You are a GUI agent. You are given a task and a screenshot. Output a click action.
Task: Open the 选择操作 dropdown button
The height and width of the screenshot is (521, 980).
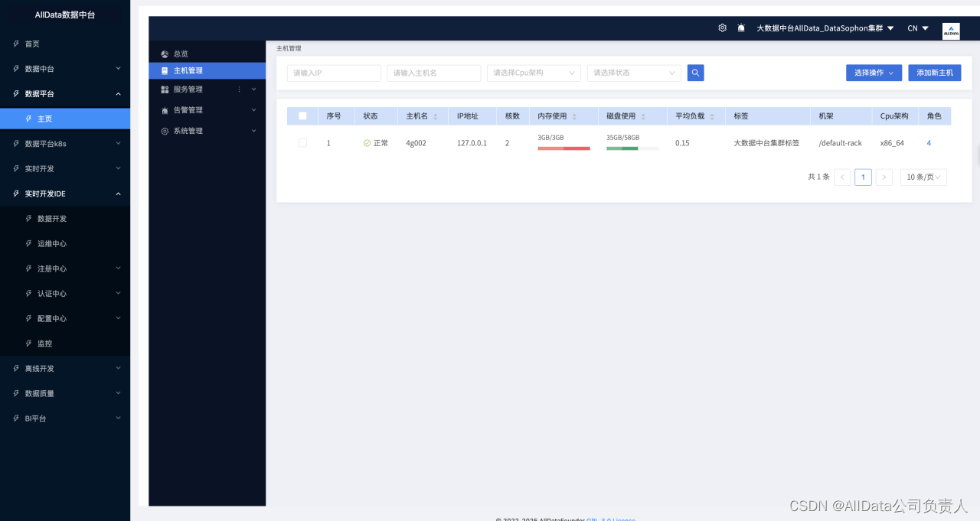(x=874, y=73)
